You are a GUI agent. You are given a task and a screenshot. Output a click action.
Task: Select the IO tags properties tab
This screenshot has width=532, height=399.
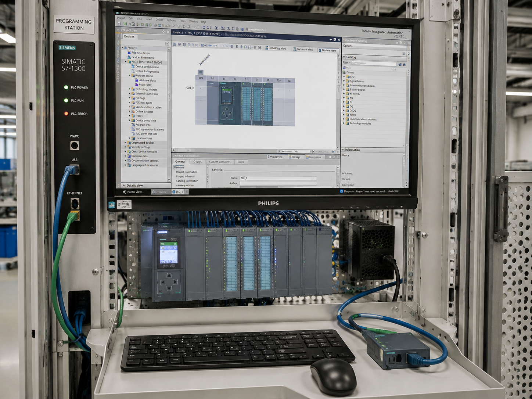(x=197, y=162)
